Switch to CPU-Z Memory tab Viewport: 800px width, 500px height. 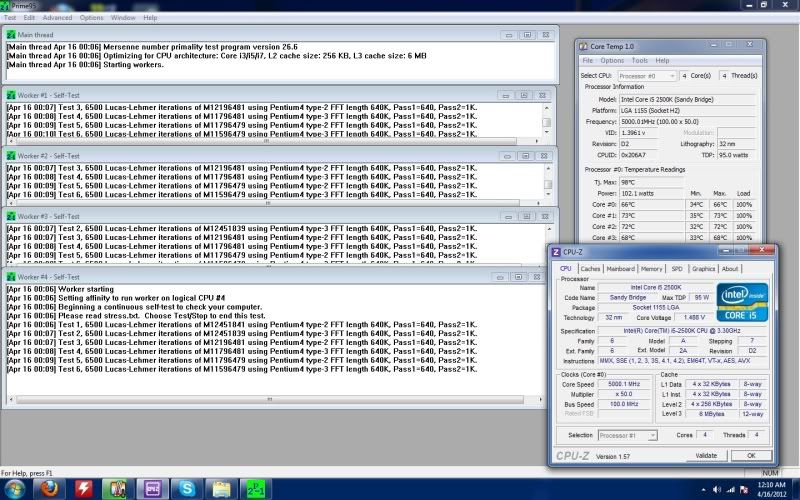652,269
